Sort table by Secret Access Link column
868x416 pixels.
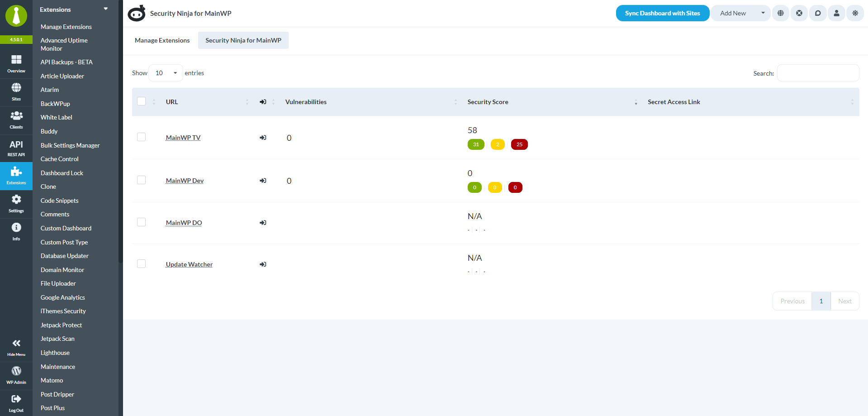[x=751, y=102]
